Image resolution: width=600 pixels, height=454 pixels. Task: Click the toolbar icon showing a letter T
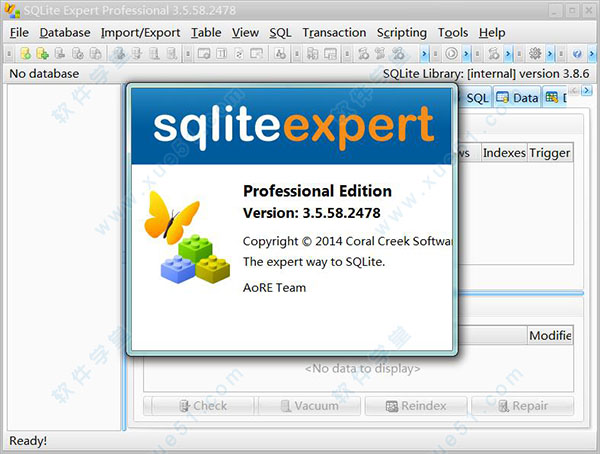point(221,54)
